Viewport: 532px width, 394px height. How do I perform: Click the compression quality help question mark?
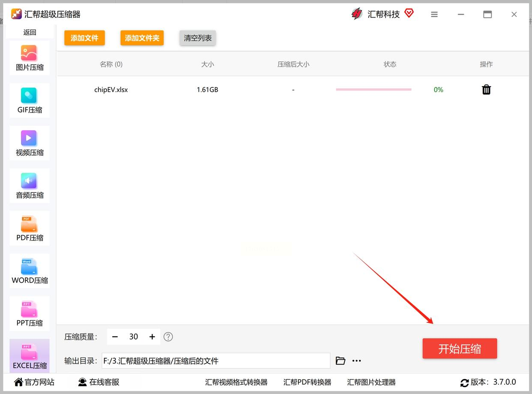[168, 337]
